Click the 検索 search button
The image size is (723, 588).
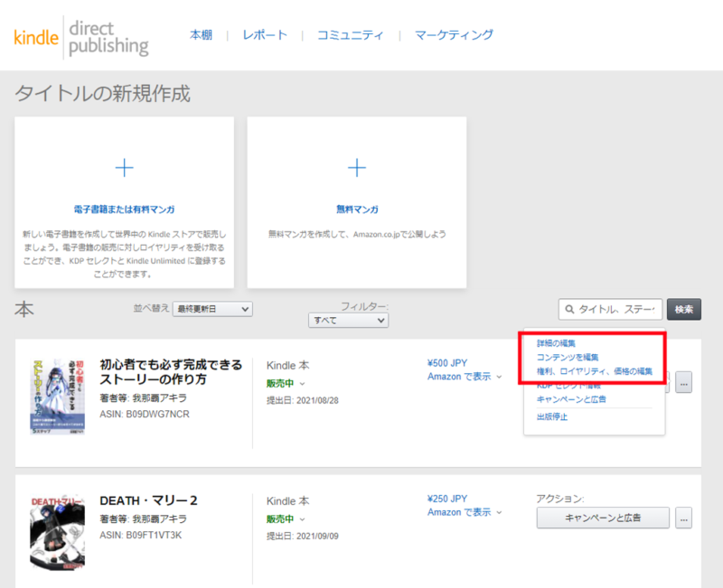(x=684, y=309)
